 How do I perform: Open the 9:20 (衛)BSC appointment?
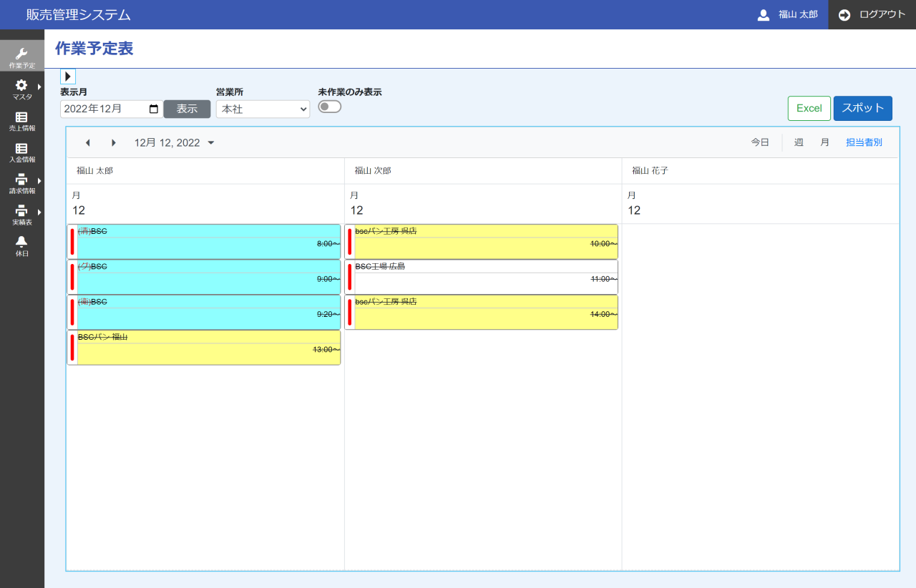click(x=204, y=312)
